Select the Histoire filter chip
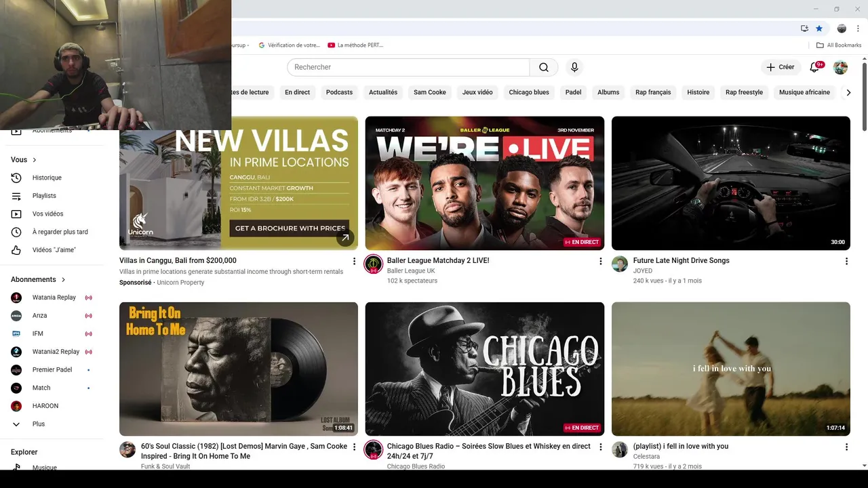The image size is (868, 488). [698, 92]
